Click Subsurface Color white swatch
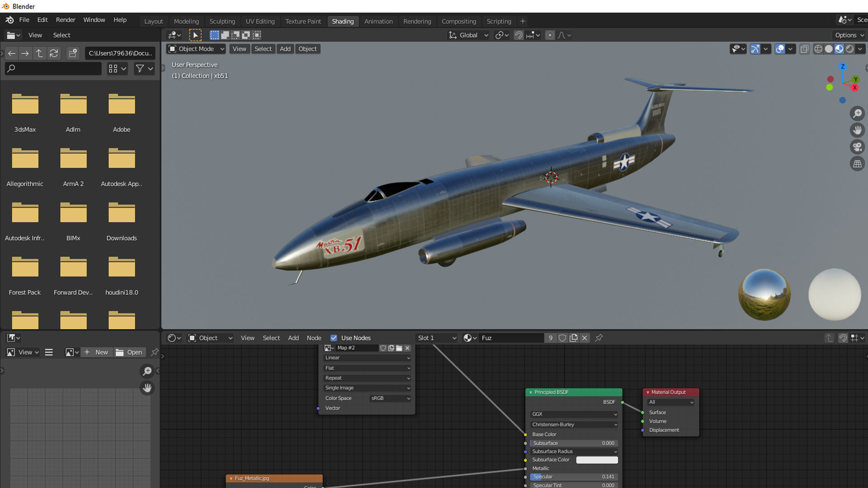The image size is (868, 488). (597, 460)
